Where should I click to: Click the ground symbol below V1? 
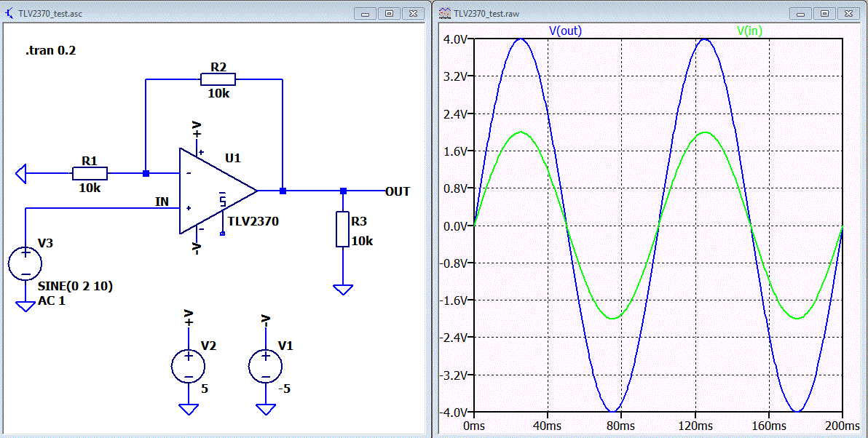265,409
